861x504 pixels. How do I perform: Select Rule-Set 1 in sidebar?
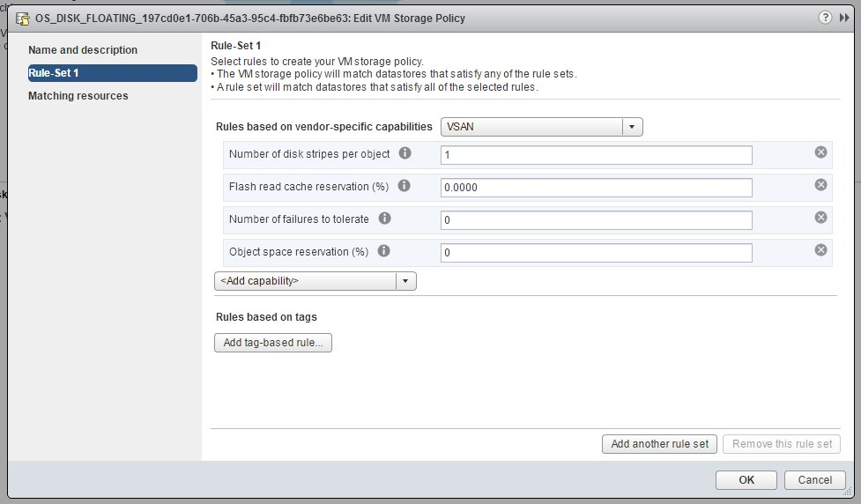pos(111,73)
